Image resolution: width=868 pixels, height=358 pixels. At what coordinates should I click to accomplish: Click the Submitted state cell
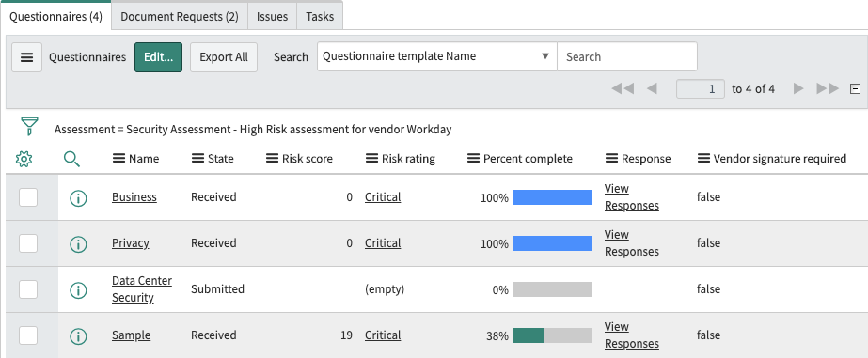217,288
